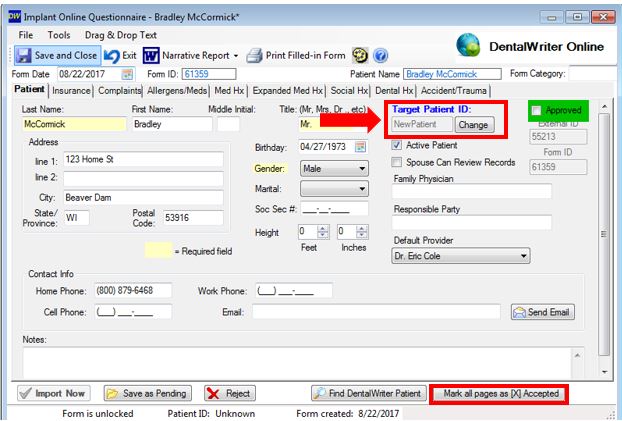
Task: Switch to the Complaints tab
Action: 119,91
